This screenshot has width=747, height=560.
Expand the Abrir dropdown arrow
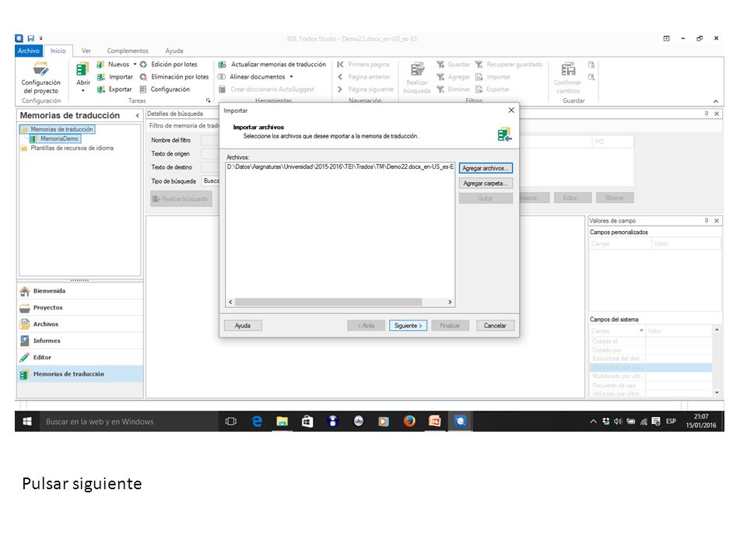[83, 90]
